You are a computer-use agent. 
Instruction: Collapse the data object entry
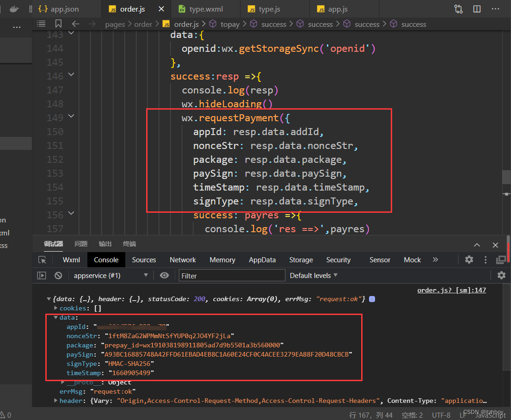tap(56, 317)
